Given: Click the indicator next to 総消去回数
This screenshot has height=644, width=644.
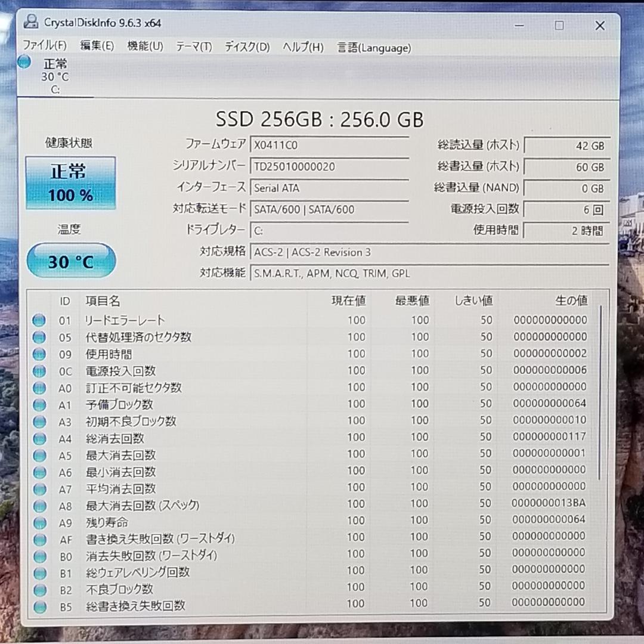Looking at the screenshot, I should [39, 437].
